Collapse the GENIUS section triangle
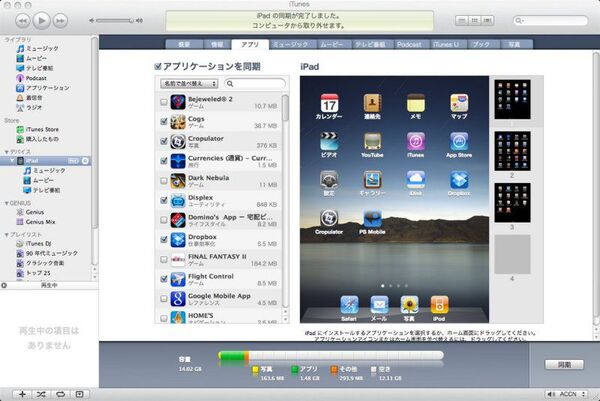Viewport: 600px width, 401px height. tap(7, 203)
